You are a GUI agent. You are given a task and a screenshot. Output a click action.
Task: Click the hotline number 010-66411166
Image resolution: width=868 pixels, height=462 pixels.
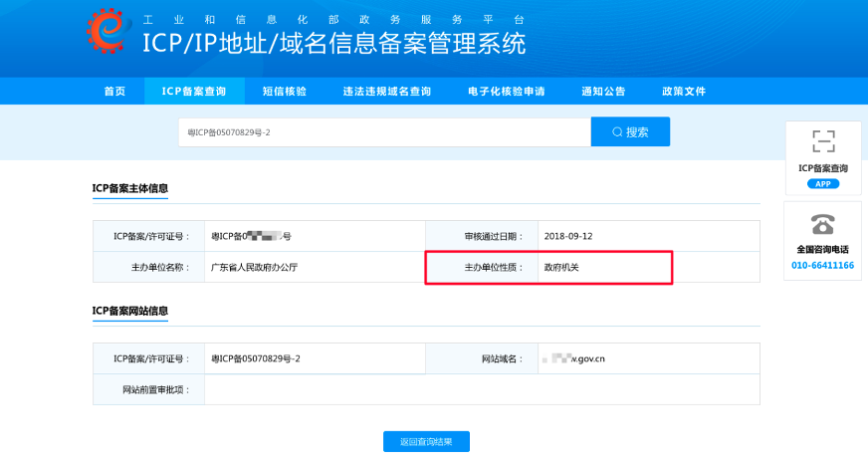point(822,266)
